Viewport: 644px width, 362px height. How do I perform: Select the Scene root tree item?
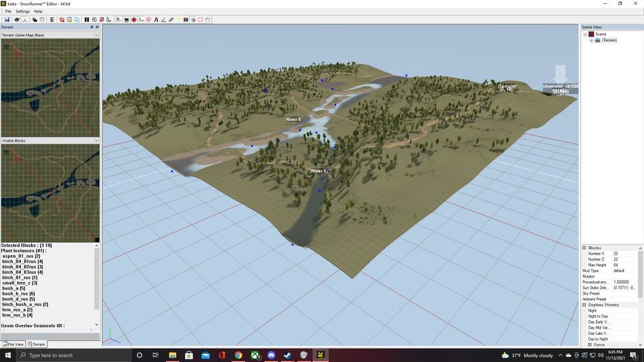tap(600, 34)
